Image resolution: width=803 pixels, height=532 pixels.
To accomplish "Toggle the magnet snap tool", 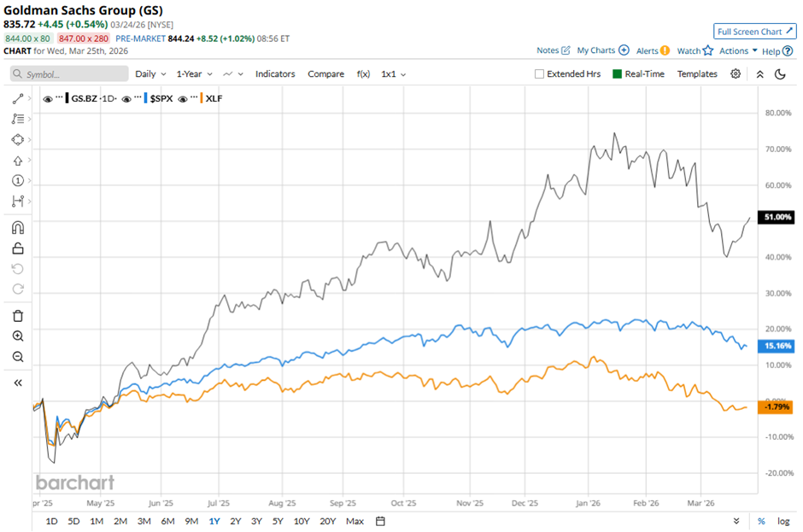I will coord(17,228).
